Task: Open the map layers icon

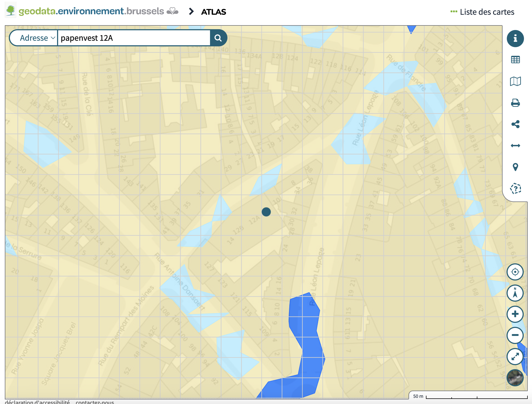Action: click(515, 81)
